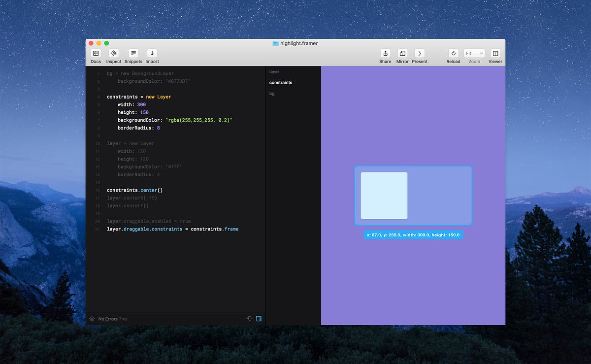Select the white square layer on the canvas

(384, 195)
